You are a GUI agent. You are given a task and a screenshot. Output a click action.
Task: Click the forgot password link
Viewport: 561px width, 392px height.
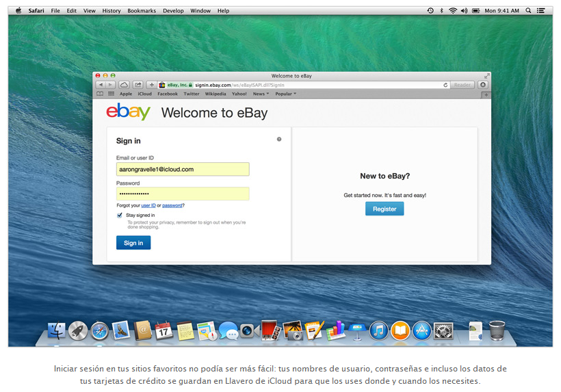point(172,205)
